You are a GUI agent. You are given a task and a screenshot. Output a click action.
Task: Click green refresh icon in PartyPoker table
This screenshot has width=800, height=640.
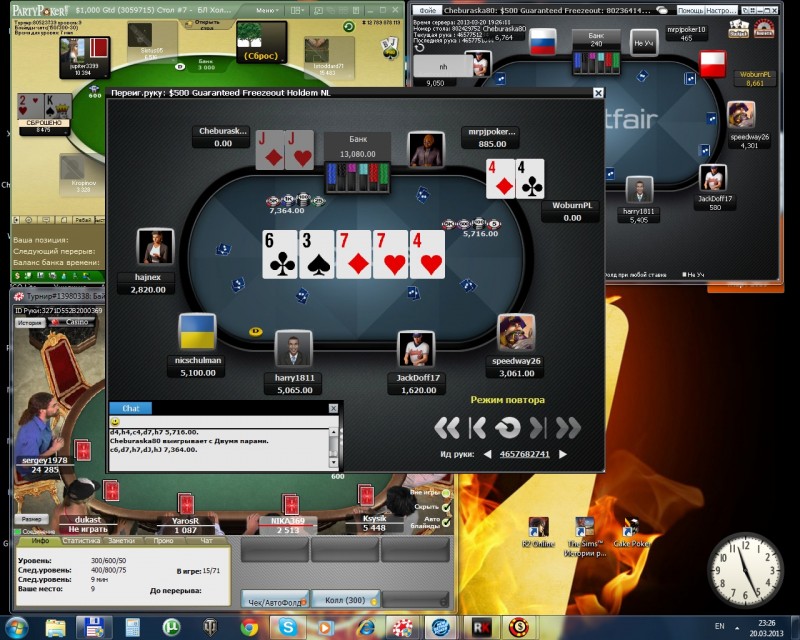tap(348, 27)
